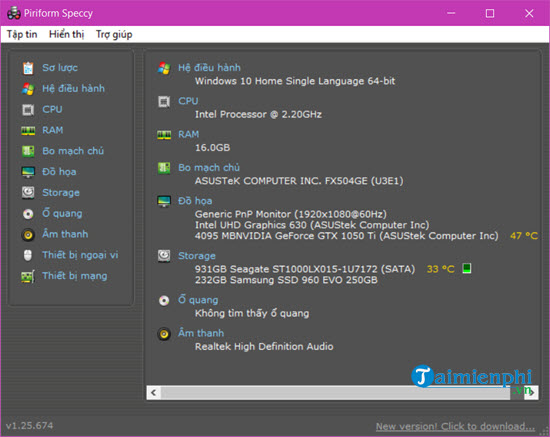Click the Storage hard drive icon in sidebar
This screenshot has height=437, width=550.
click(x=28, y=193)
